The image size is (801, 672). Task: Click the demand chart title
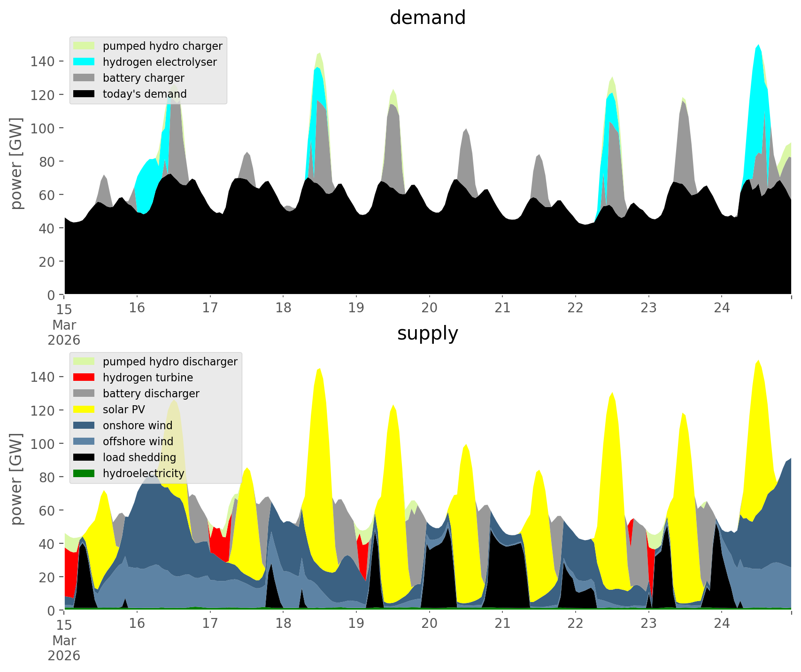tap(427, 18)
